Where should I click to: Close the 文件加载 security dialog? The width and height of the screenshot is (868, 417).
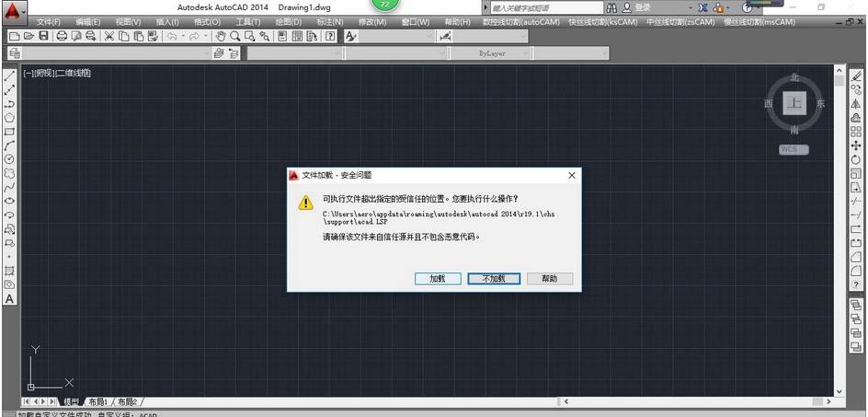(x=572, y=175)
